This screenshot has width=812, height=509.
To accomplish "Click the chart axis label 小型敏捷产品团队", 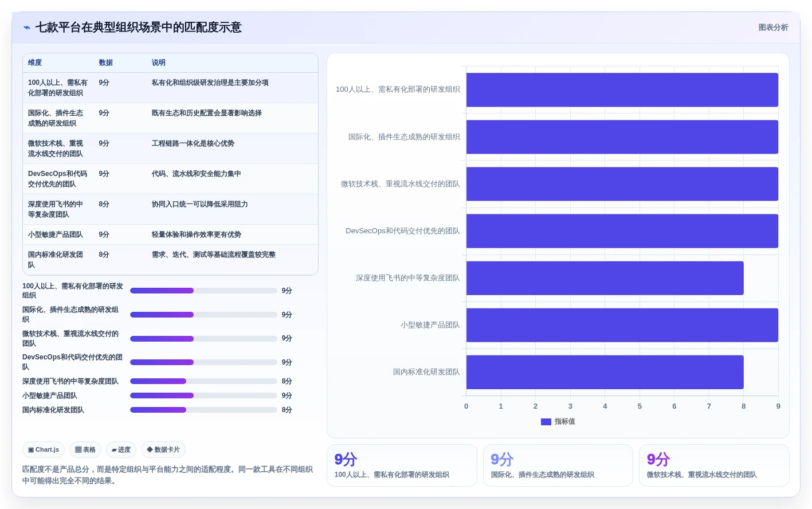I will point(430,325).
